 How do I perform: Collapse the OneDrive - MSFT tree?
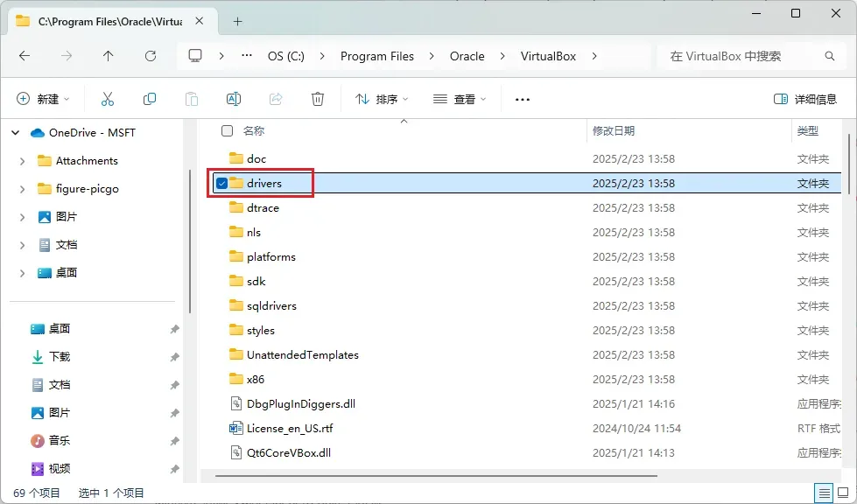coord(15,133)
